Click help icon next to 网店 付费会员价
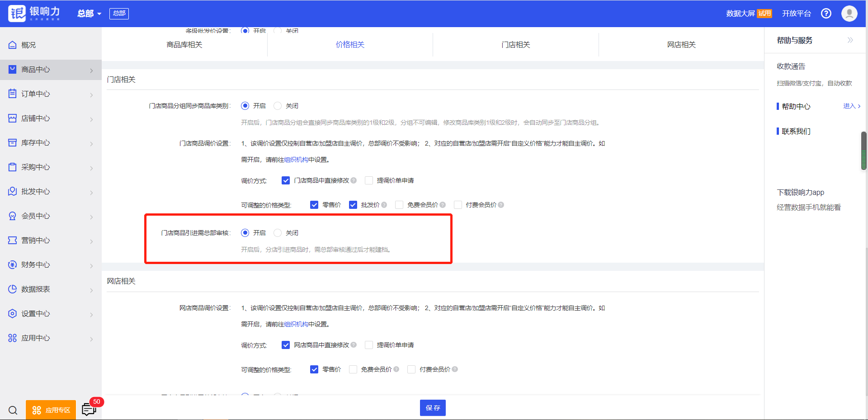The height and width of the screenshot is (420, 868). pyautogui.click(x=455, y=369)
